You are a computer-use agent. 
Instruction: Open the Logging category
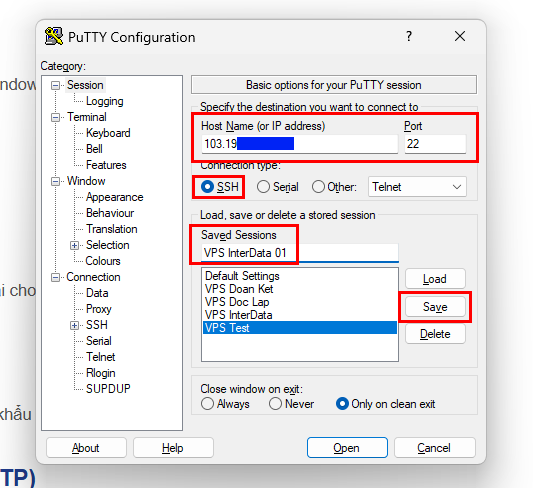tap(104, 101)
